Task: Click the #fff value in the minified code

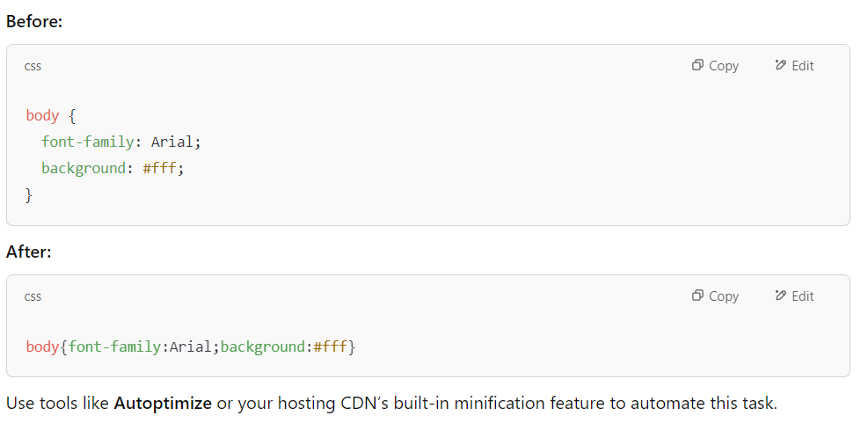Action: click(x=331, y=347)
